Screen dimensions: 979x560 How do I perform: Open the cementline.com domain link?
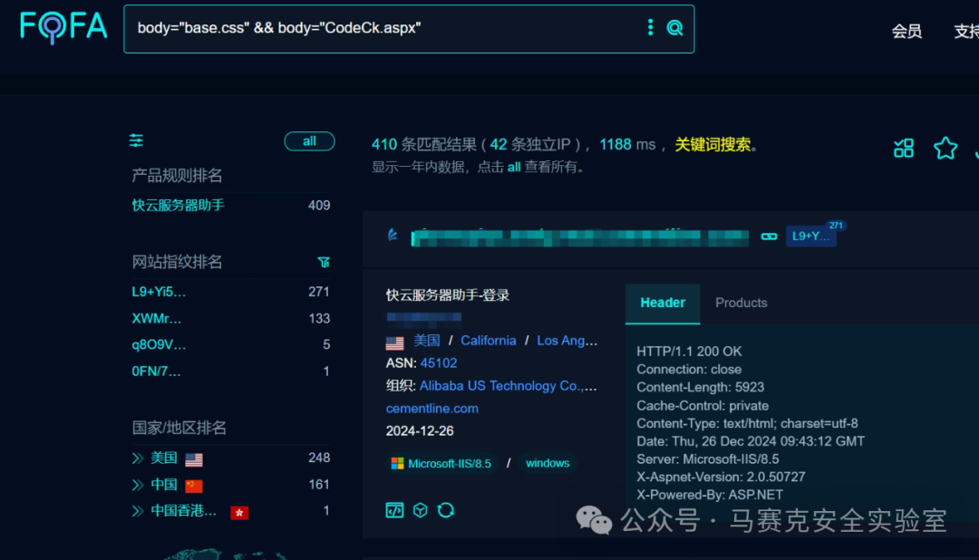432,409
